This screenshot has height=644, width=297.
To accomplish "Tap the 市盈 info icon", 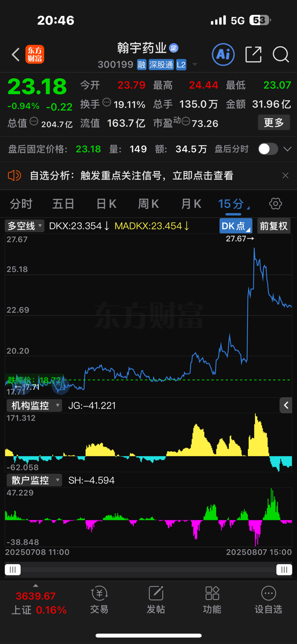I will point(186,122).
